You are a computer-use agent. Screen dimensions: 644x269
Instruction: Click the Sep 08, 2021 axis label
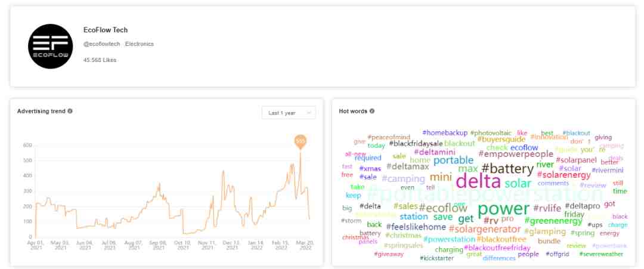pyautogui.click(x=157, y=245)
